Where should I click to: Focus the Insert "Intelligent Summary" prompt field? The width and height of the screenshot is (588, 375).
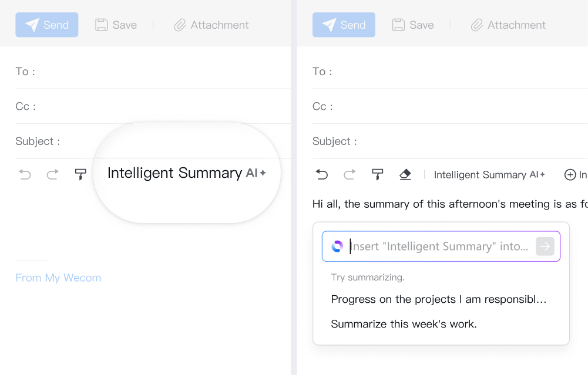(441, 246)
